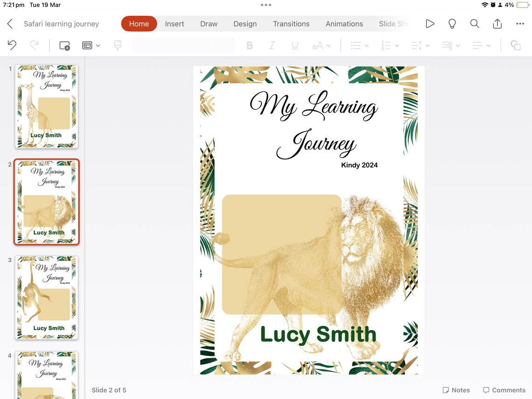Undo the last action
The height and width of the screenshot is (399, 532).
[12, 45]
